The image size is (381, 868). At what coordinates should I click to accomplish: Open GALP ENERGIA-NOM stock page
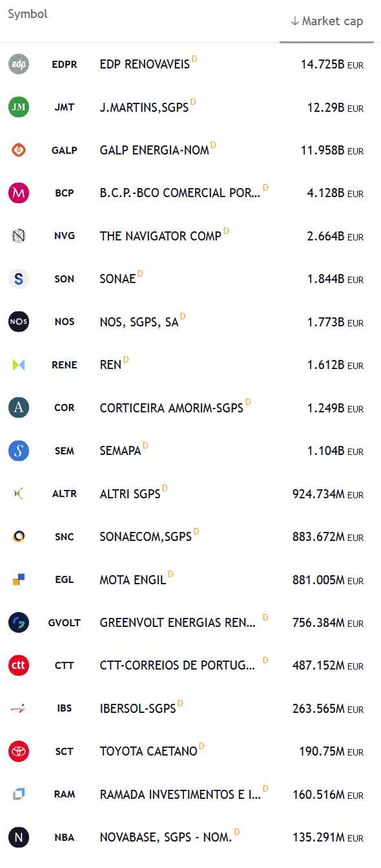point(155,150)
